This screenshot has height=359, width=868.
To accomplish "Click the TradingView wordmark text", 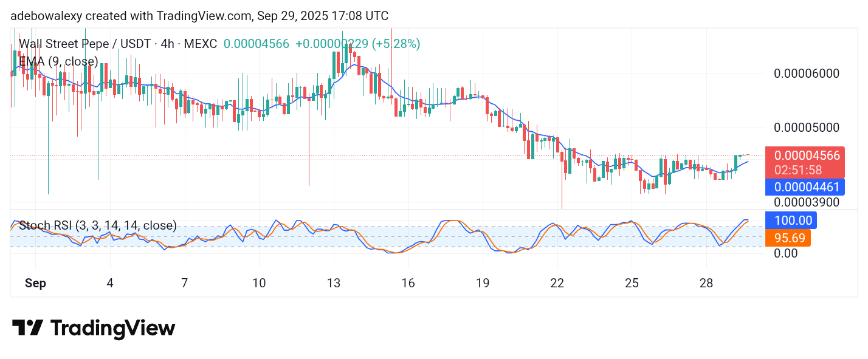I will 112,328.
